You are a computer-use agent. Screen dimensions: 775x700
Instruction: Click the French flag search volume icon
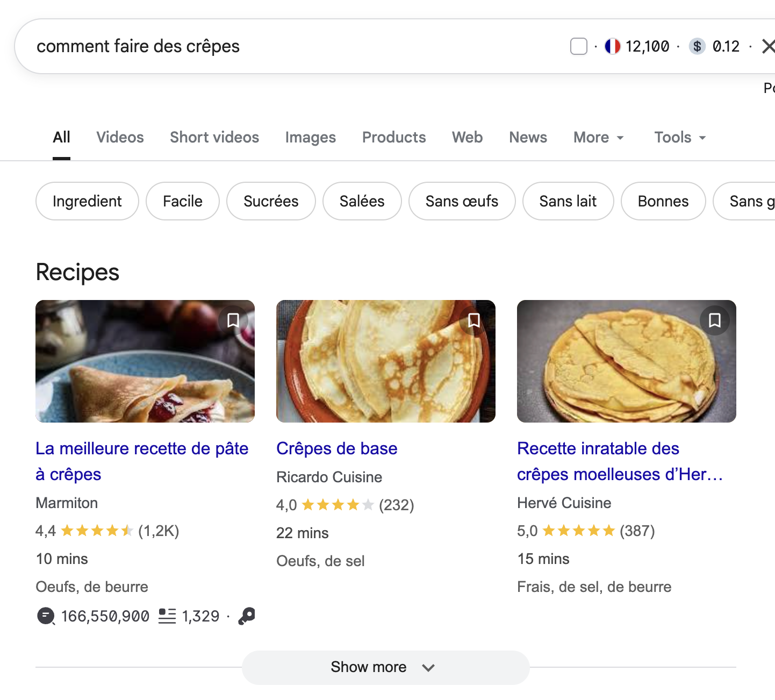(x=612, y=47)
